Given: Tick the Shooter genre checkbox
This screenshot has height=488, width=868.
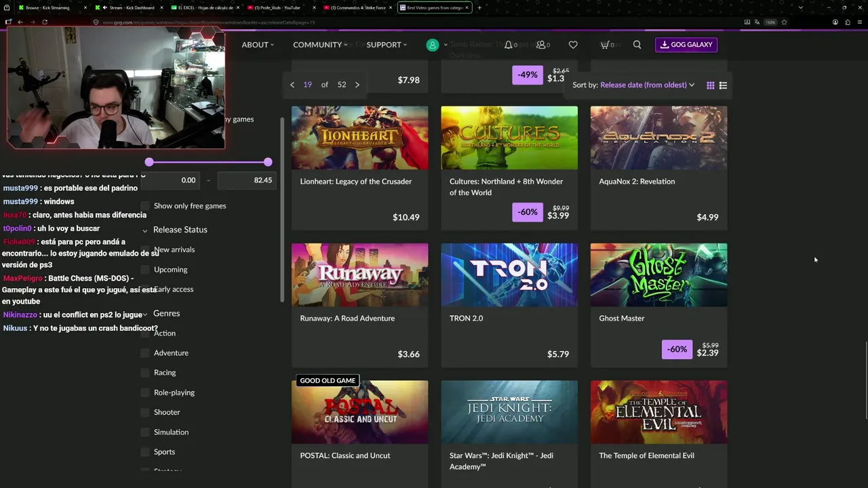Looking at the screenshot, I should [x=144, y=412].
